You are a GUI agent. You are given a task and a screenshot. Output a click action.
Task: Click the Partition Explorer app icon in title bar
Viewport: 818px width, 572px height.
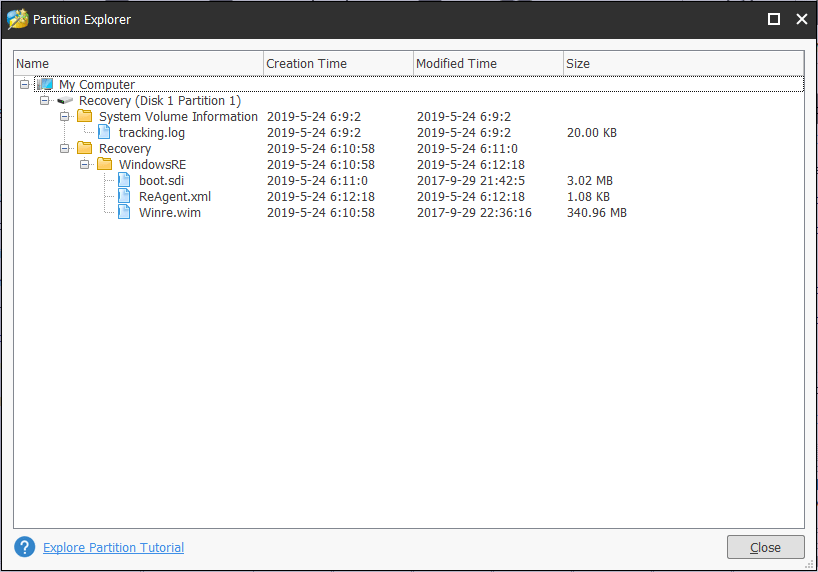17,19
